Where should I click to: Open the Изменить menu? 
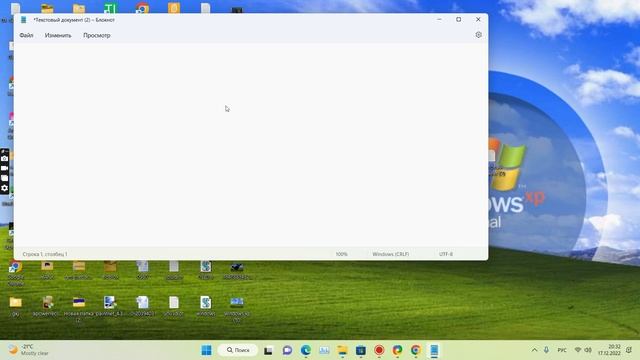tap(58, 36)
